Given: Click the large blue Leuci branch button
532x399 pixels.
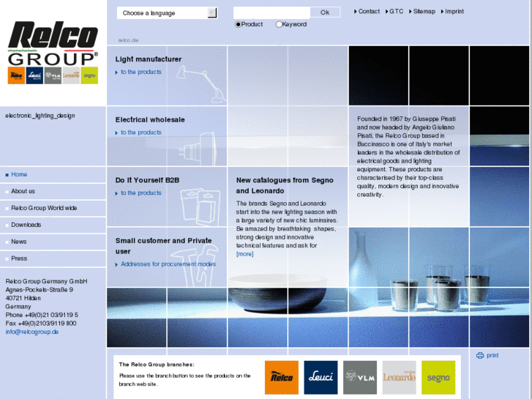Looking at the screenshot, I should (x=321, y=378).
